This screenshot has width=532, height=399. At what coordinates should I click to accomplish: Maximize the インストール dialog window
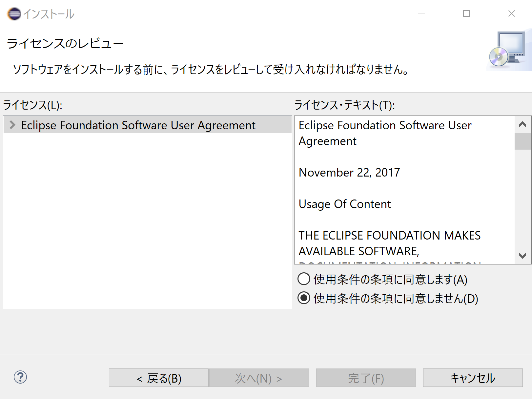(466, 13)
